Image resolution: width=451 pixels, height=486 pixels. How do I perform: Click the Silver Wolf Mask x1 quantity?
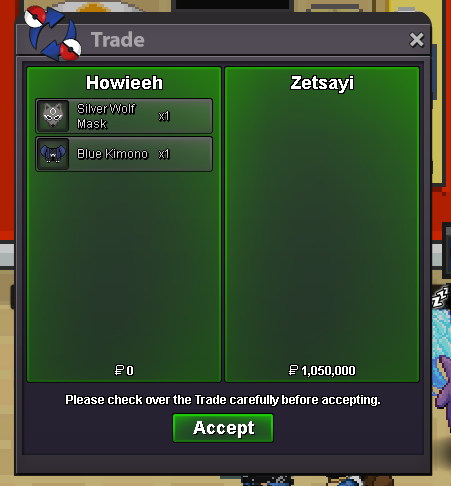click(164, 116)
